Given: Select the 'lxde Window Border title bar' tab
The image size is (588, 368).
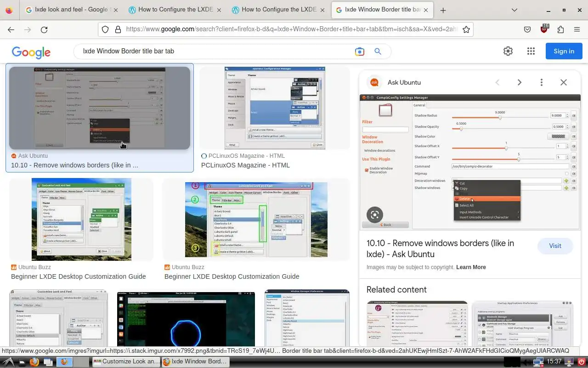Looking at the screenshot, I should point(382,10).
